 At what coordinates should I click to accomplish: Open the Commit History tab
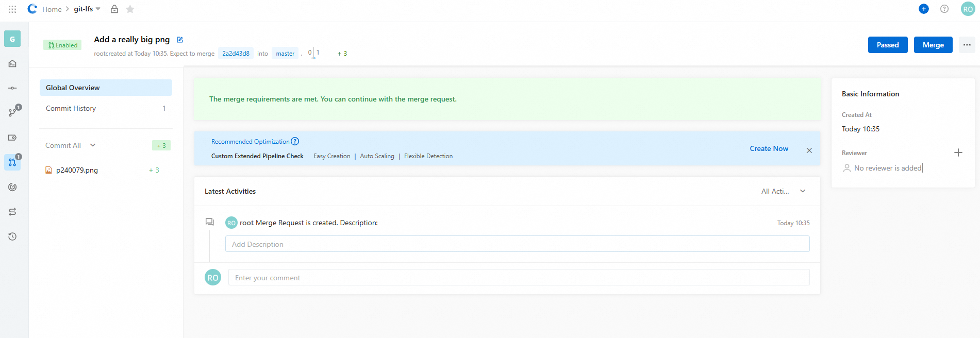[x=106, y=108]
